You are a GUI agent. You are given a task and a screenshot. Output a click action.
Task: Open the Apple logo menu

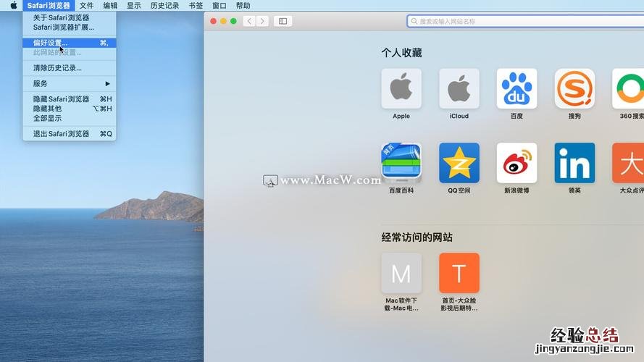pos(14,5)
